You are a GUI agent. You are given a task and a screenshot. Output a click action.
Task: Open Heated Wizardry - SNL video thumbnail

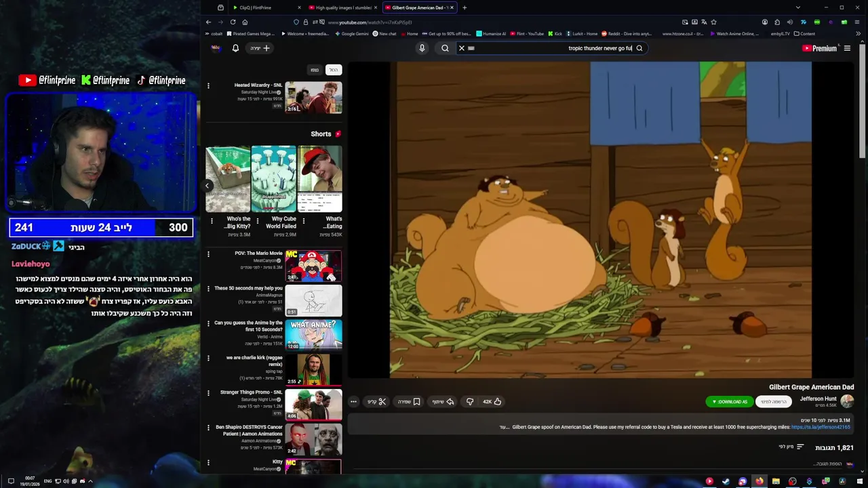click(313, 98)
